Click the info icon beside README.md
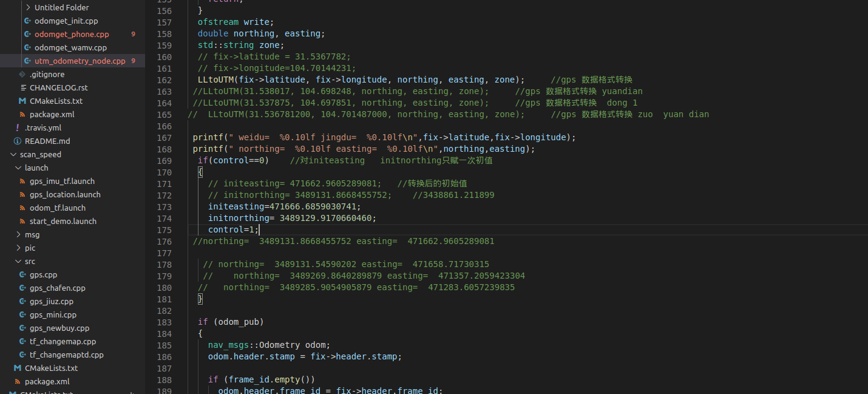Viewport: 868px width, 394px height. (x=18, y=141)
